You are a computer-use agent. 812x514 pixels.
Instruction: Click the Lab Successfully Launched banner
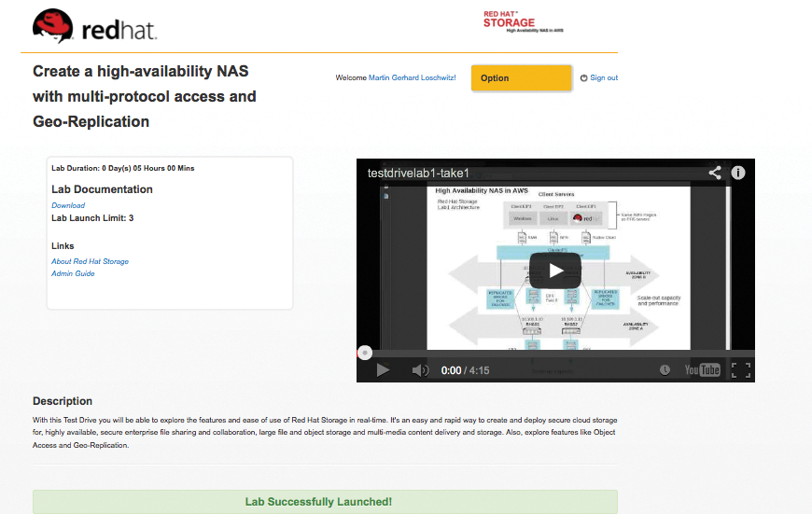[325, 502]
